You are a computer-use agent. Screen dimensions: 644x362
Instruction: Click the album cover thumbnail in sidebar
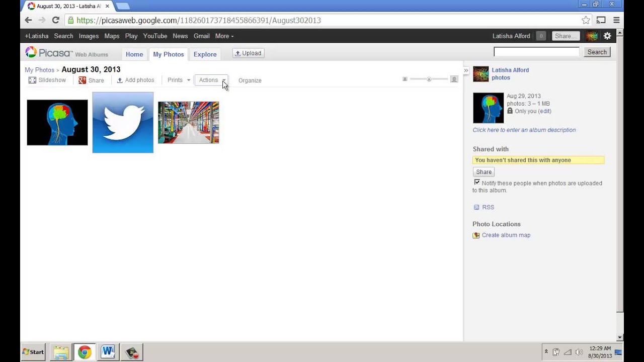point(488,108)
